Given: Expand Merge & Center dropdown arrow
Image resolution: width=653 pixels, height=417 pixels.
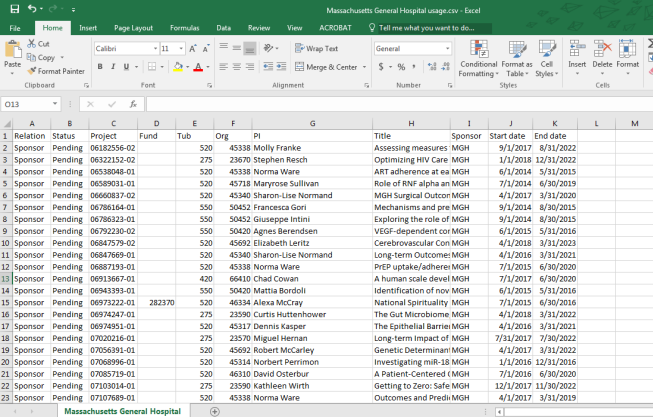Looking at the screenshot, I should coord(364,67).
